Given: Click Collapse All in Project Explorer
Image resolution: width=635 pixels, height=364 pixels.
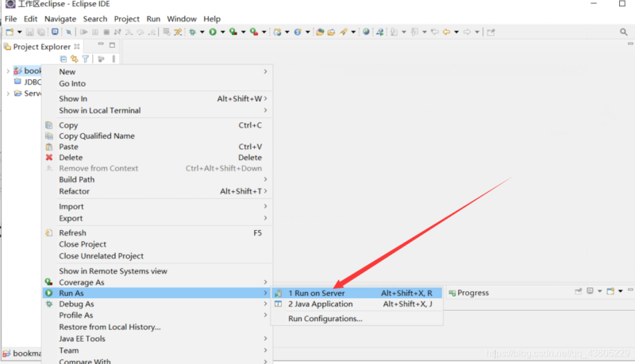Looking at the screenshot, I should (x=63, y=59).
